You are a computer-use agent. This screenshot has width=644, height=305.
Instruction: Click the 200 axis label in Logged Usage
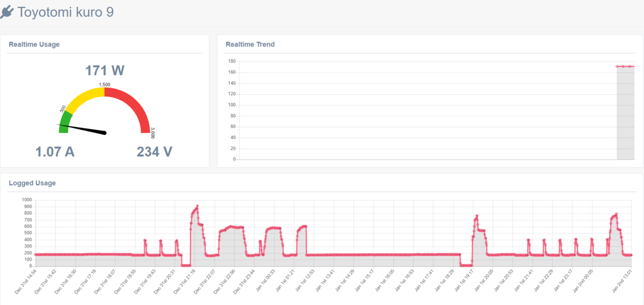pyautogui.click(x=28, y=253)
